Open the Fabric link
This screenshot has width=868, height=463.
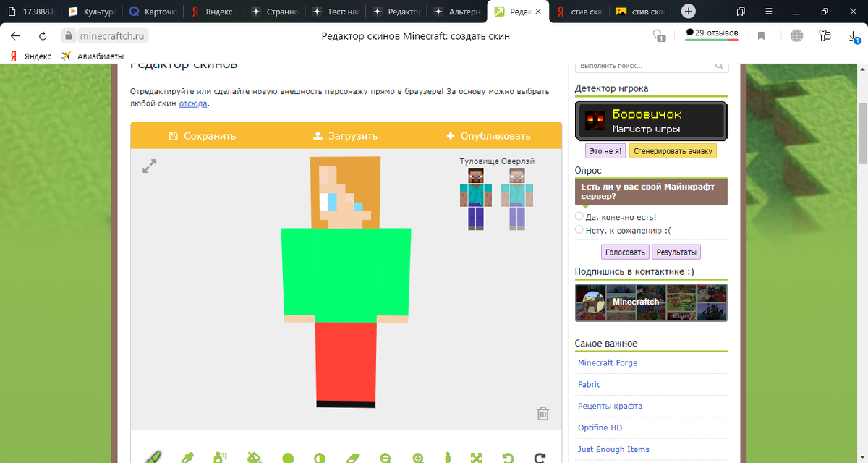pyautogui.click(x=590, y=385)
